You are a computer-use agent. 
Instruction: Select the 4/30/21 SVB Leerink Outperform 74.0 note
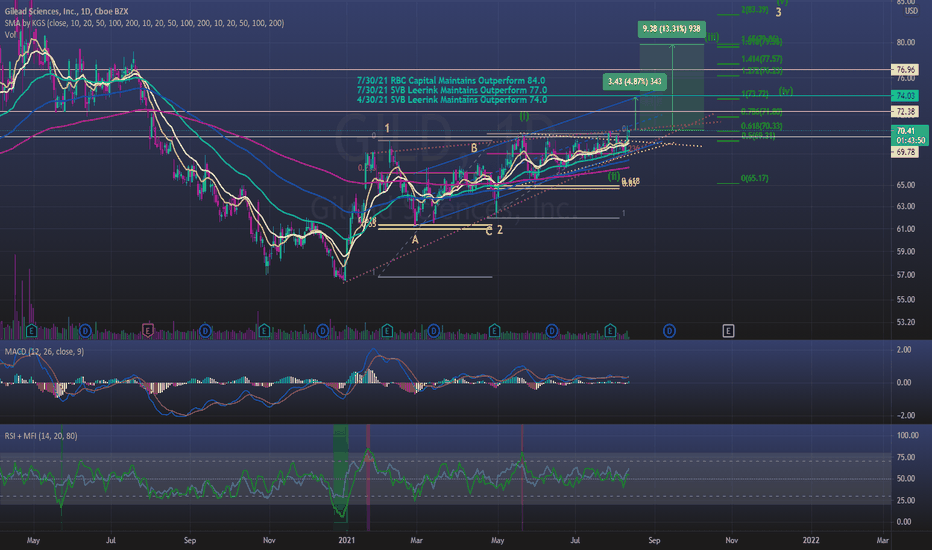tap(452, 99)
